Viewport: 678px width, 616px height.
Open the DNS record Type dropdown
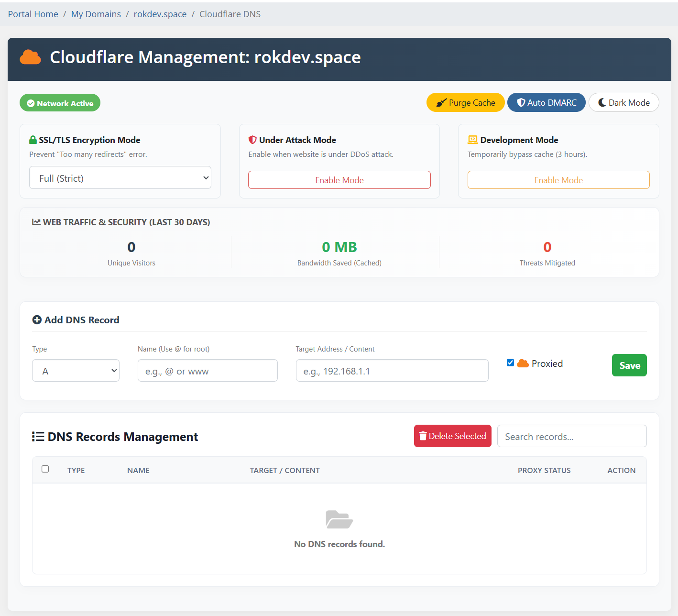click(76, 371)
